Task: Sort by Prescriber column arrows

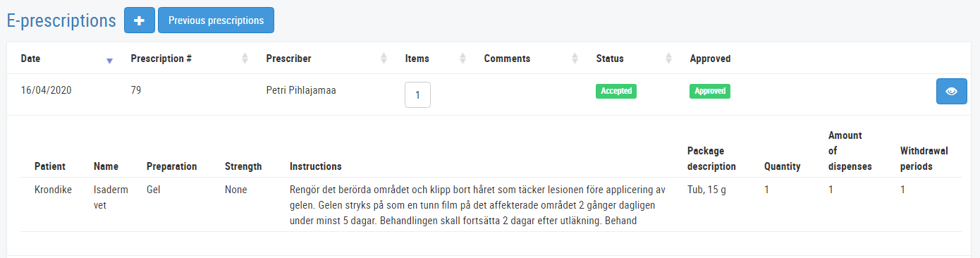Action: click(384, 59)
